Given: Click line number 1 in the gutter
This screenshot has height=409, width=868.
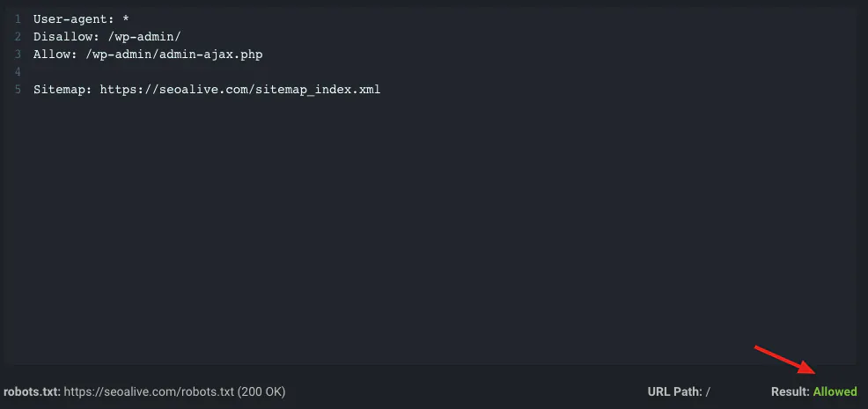Looking at the screenshot, I should [18, 18].
